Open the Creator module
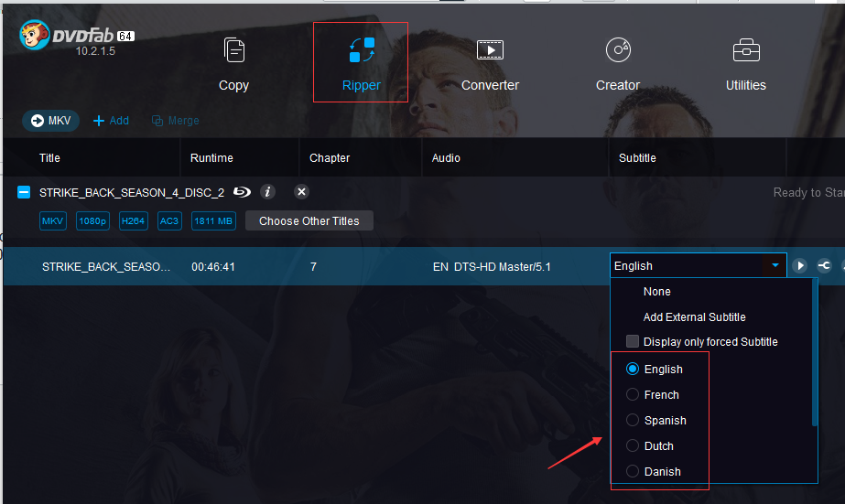Viewport: 845px width, 504px height. click(618, 65)
